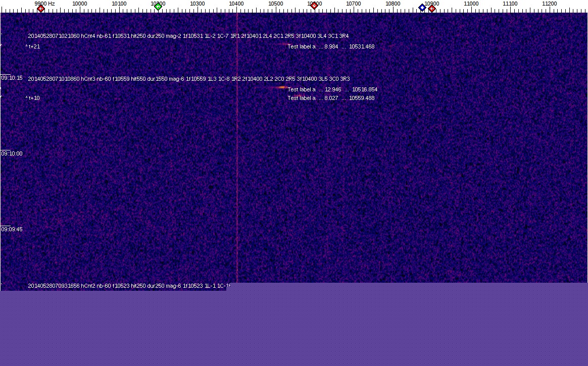
Task: Click the red diamond marker at 10900 Hz
Action: tap(432, 9)
